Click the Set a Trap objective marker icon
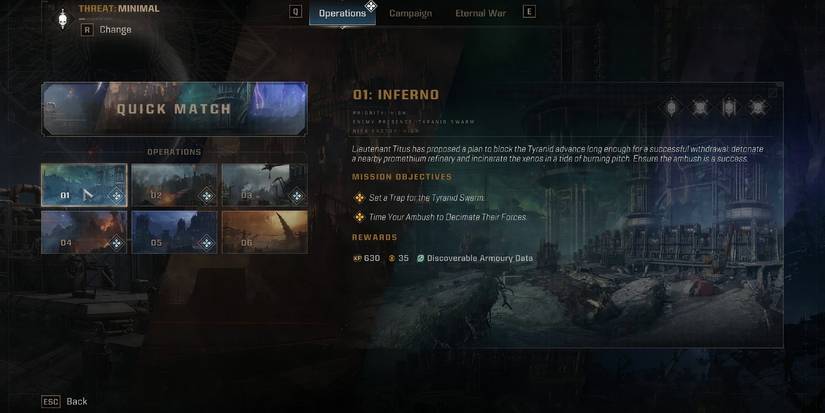This screenshot has width=825, height=413. (359, 198)
